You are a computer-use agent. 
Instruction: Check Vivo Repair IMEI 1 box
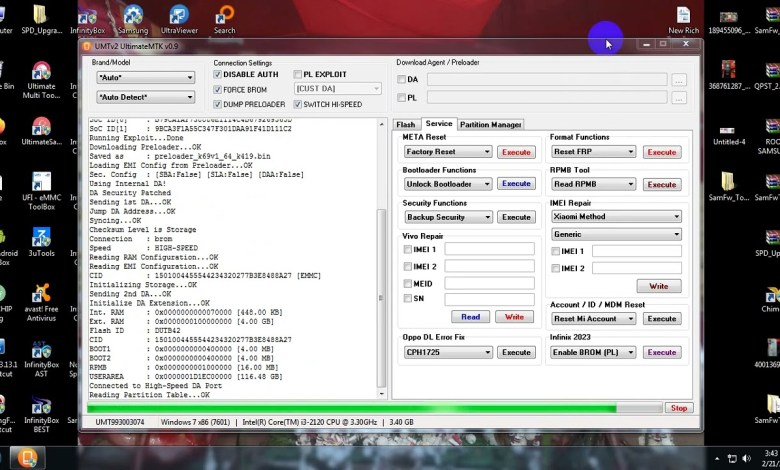408,249
